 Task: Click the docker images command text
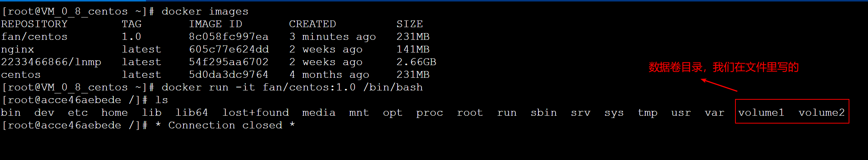pos(205,11)
